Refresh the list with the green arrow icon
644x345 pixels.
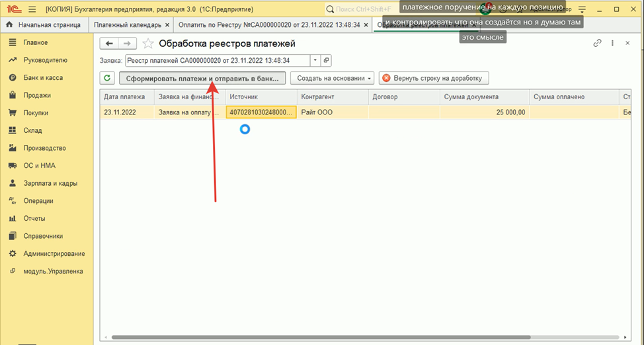[x=107, y=78]
